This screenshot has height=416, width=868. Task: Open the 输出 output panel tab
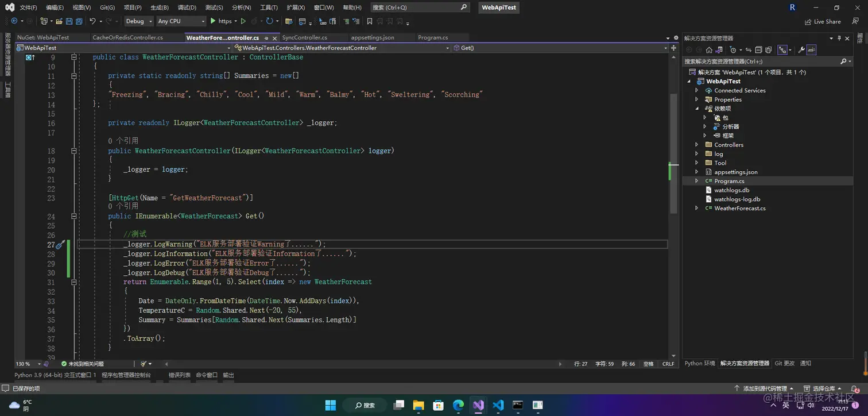(x=228, y=375)
